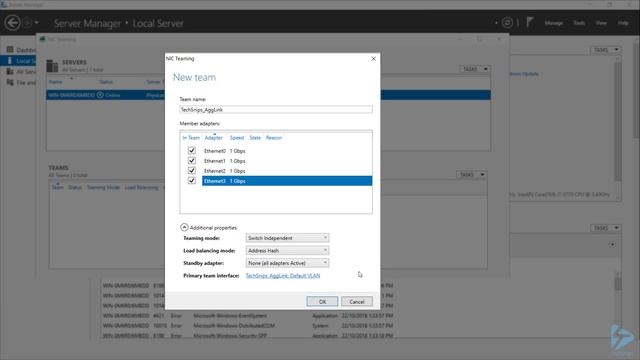640x360 pixels.
Task: Open the Events TASKS dropdown in Server Manager
Action: coord(605,228)
